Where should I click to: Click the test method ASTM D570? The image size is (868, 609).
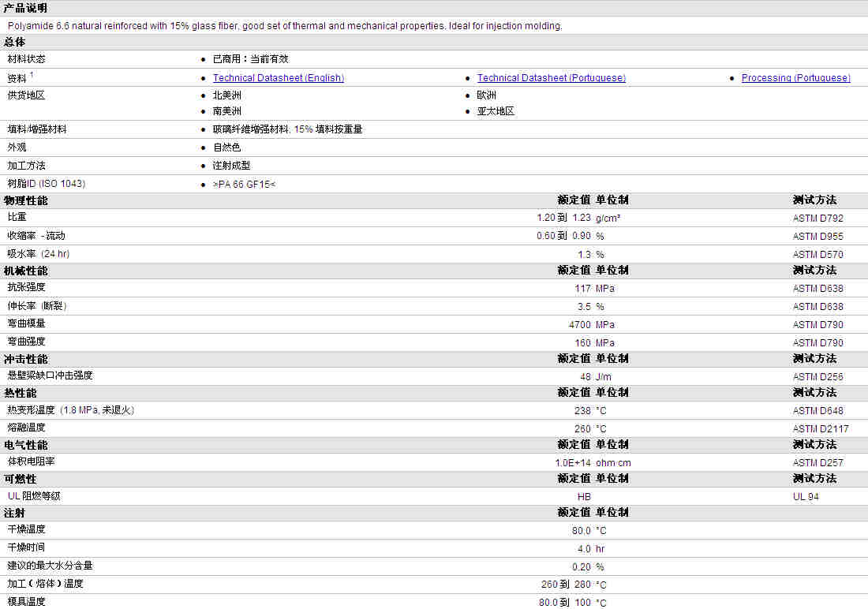[818, 255]
